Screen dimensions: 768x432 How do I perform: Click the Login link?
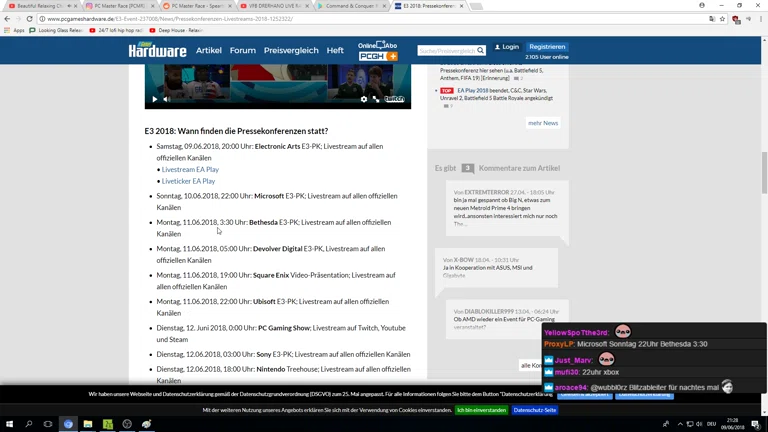point(507,47)
